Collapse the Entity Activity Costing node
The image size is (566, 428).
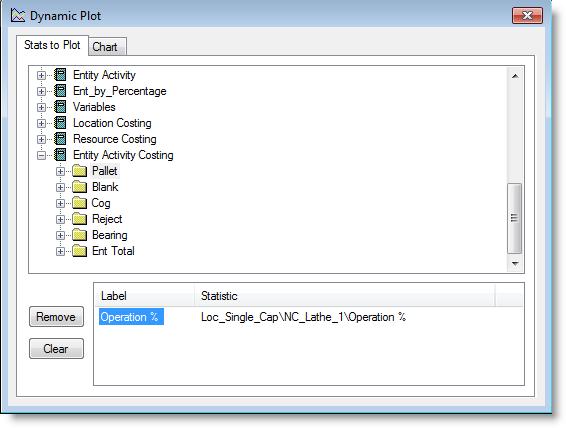point(42,156)
